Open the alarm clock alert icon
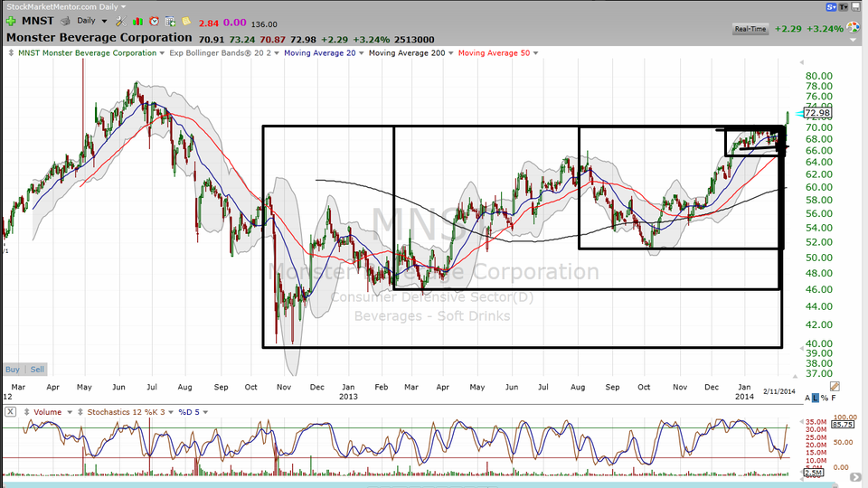 [154, 21]
